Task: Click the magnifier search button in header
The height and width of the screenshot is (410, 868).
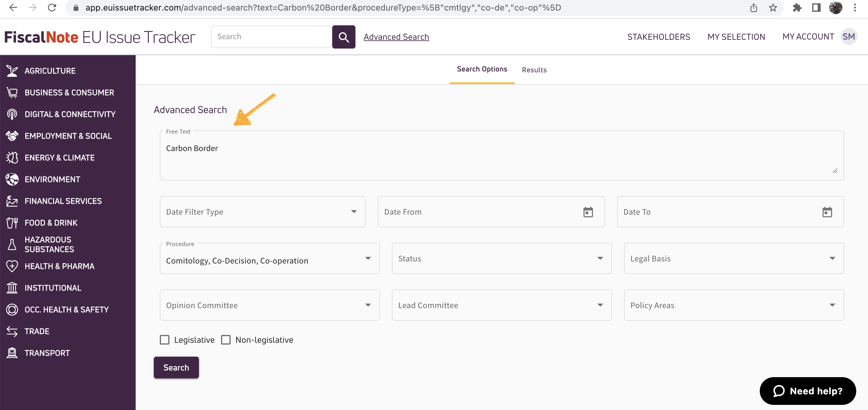Action: pyautogui.click(x=344, y=37)
